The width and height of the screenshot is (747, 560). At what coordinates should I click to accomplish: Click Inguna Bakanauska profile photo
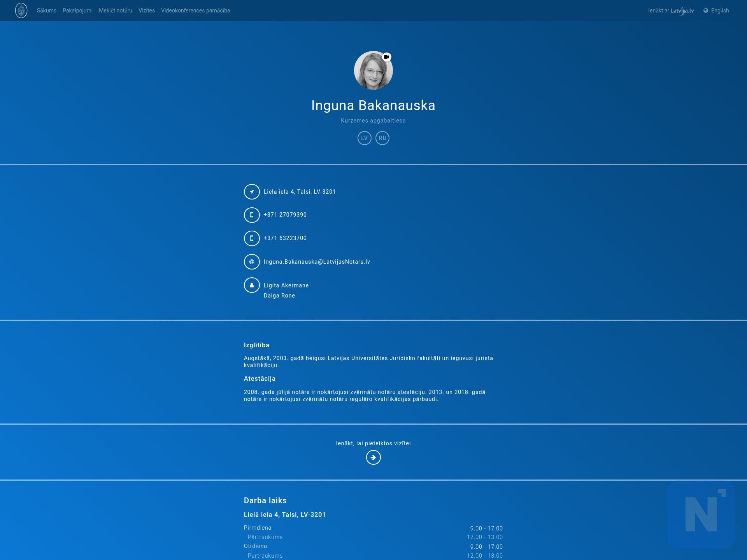coord(373,70)
